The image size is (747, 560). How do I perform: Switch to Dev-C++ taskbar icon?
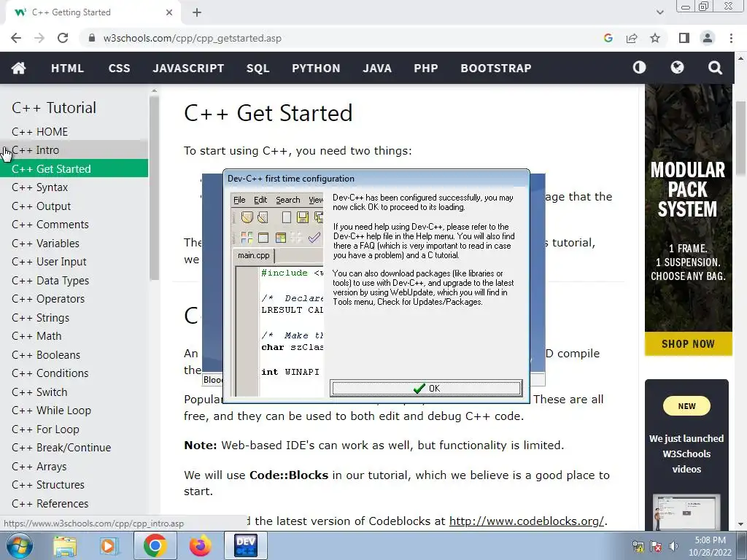246,545
